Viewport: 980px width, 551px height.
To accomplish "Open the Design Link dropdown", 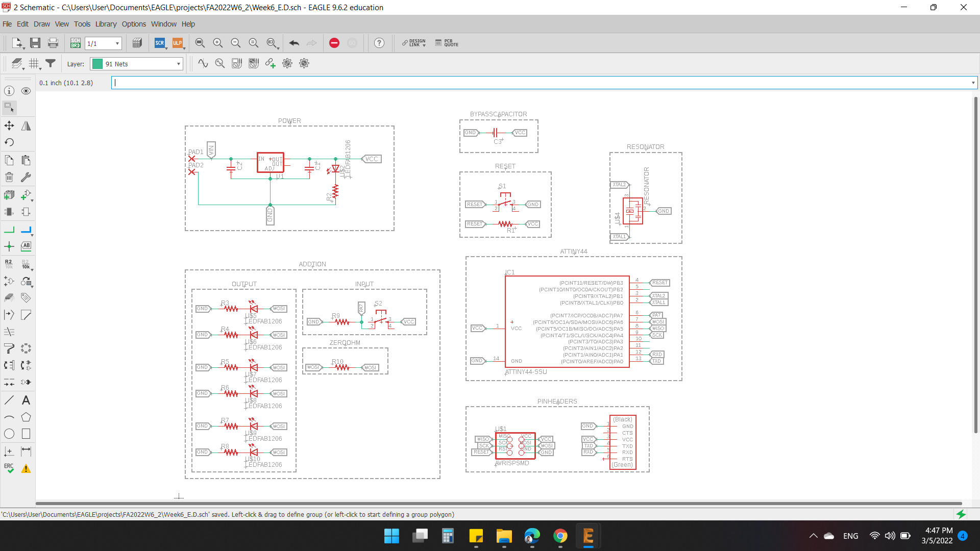I will click(413, 43).
